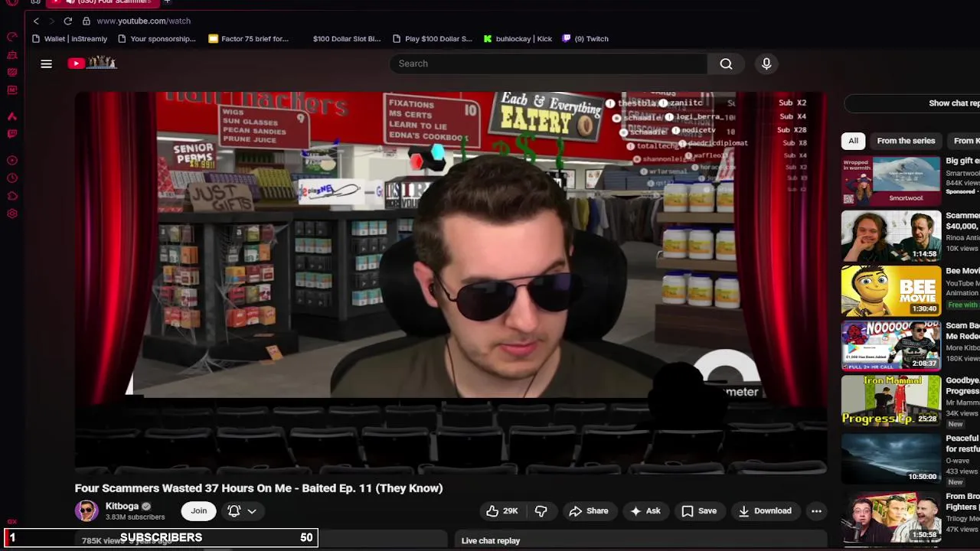
Task: Click the 3.83M subscribers text
Action: [x=135, y=517]
